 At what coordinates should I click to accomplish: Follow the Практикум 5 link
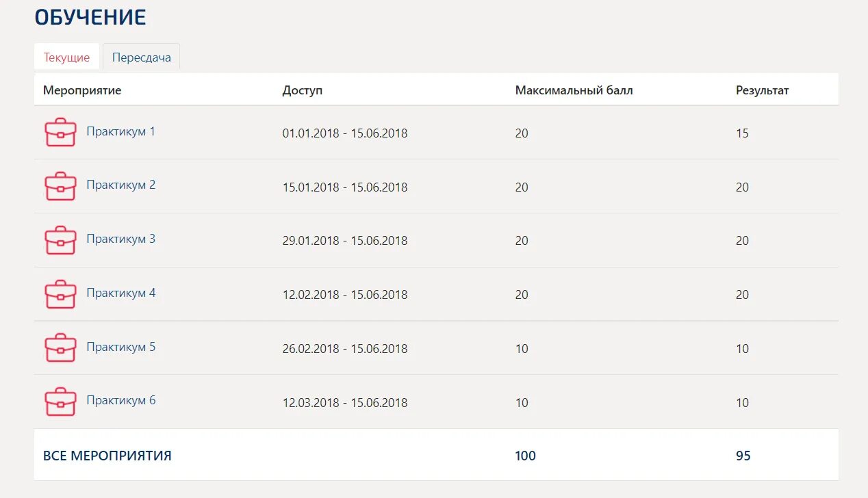120,347
